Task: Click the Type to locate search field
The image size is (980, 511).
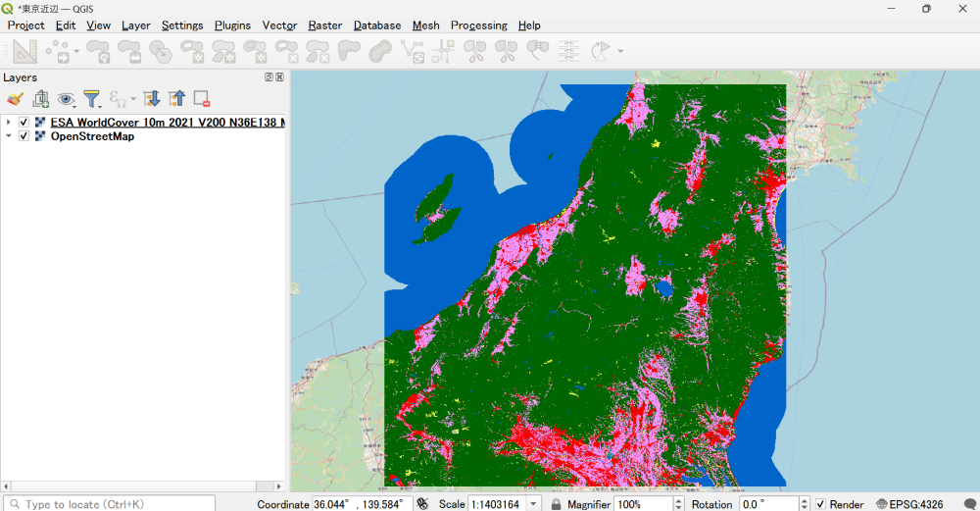Action: [108, 504]
